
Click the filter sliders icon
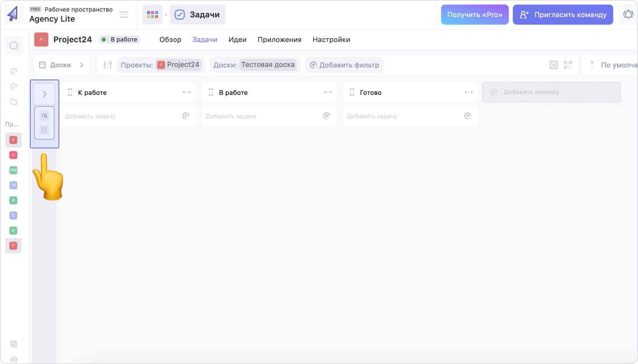pyautogui.click(x=108, y=65)
